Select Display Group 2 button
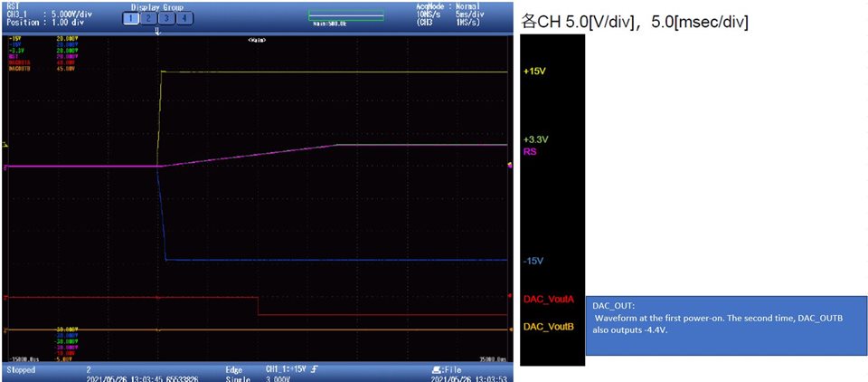868x382 pixels. (148, 19)
